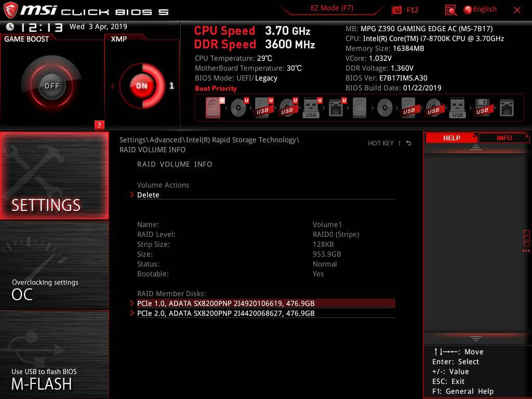Image resolution: width=532 pixels, height=399 pixels.
Task: Click the date Wed 3 Apr, 2019
Action: [98, 26]
